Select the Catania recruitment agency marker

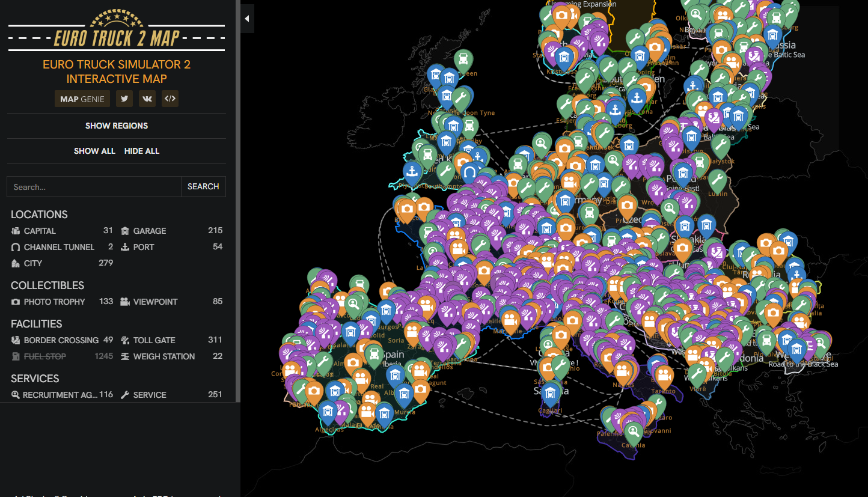632,431
